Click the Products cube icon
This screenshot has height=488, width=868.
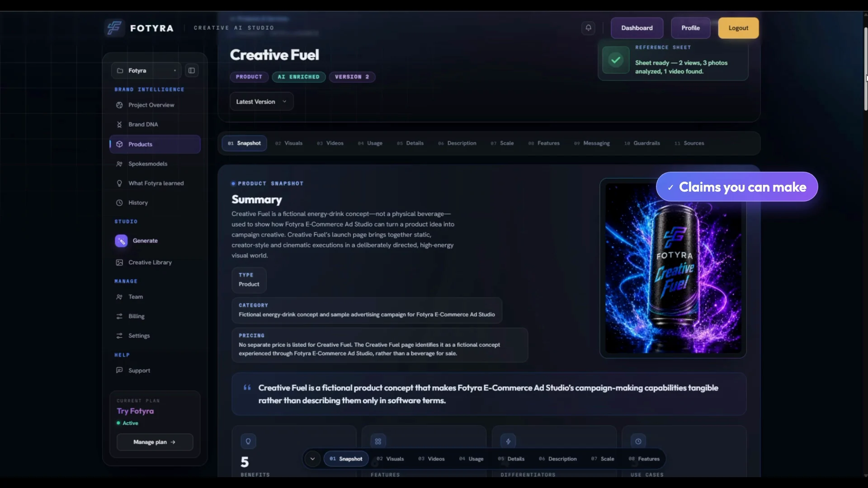(x=119, y=144)
